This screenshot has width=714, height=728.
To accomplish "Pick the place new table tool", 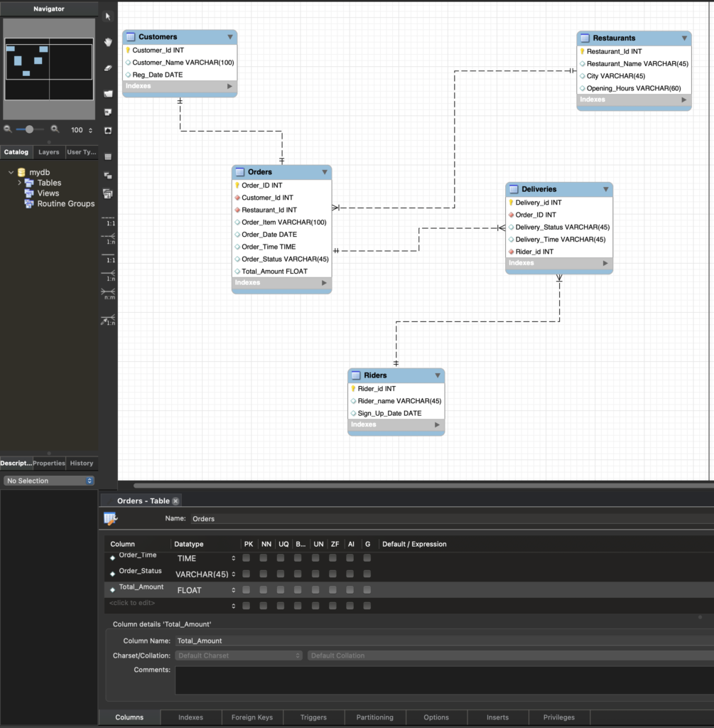I will pyautogui.click(x=108, y=156).
